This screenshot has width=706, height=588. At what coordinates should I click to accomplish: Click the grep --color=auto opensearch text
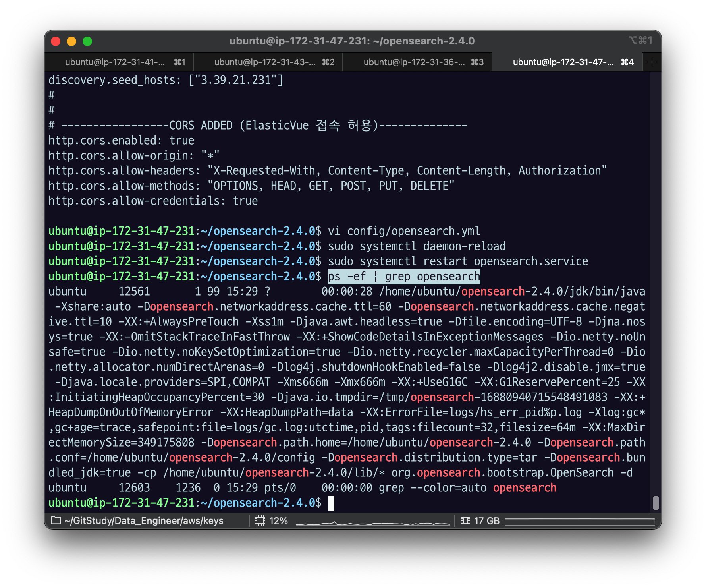tap(468, 488)
